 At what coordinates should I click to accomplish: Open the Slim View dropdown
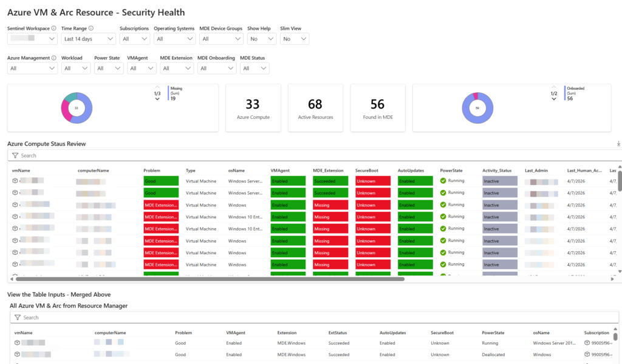point(294,39)
